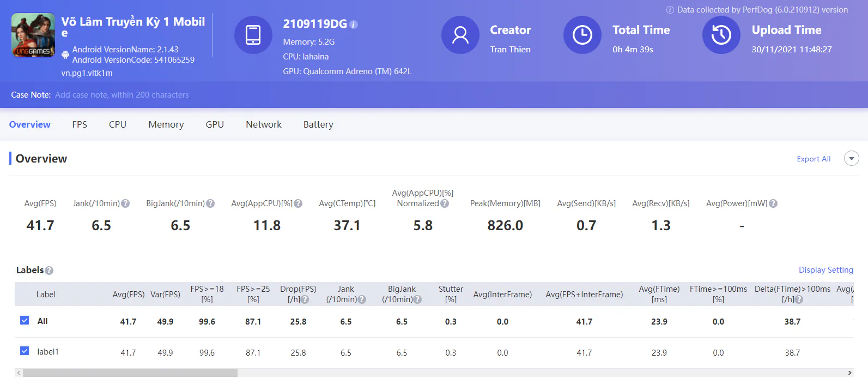
Task: Click the game app thumbnail icon
Action: click(x=33, y=35)
